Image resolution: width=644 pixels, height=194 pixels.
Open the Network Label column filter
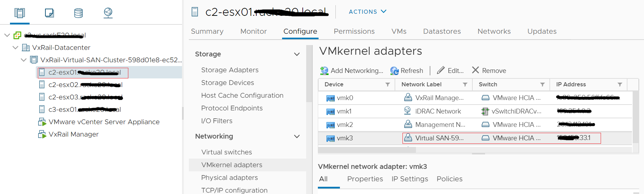pyautogui.click(x=465, y=85)
